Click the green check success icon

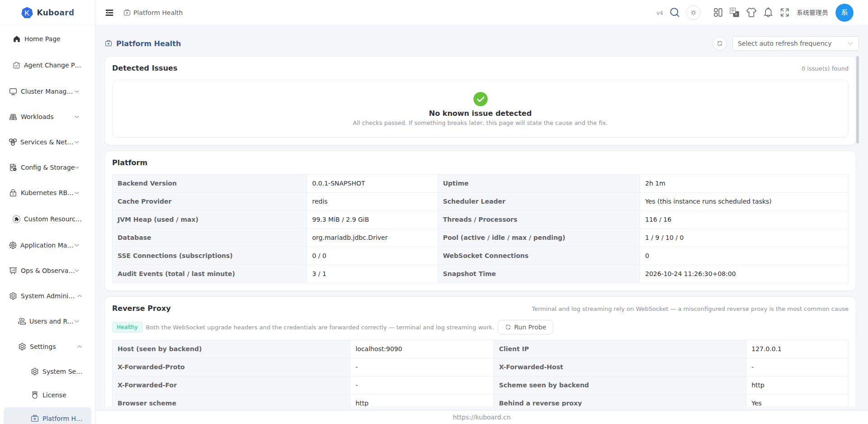(x=480, y=99)
